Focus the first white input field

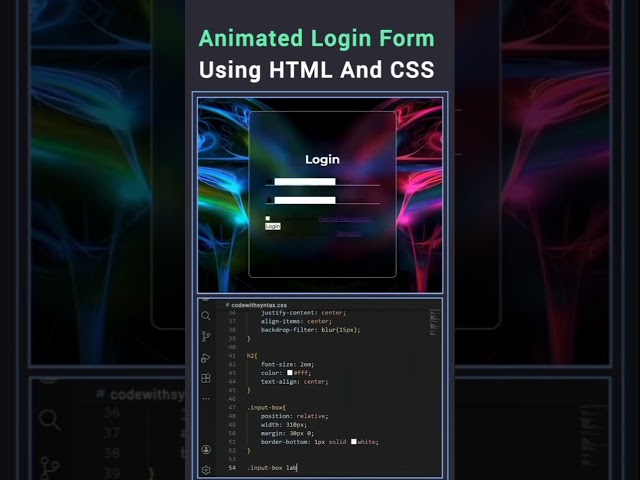click(x=305, y=182)
